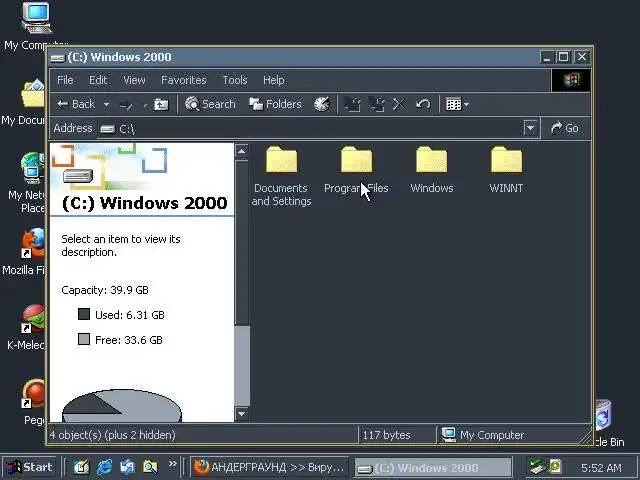640x480 pixels.
Task: Launch Outlook Express from Quick Launch
Action: (x=127, y=467)
